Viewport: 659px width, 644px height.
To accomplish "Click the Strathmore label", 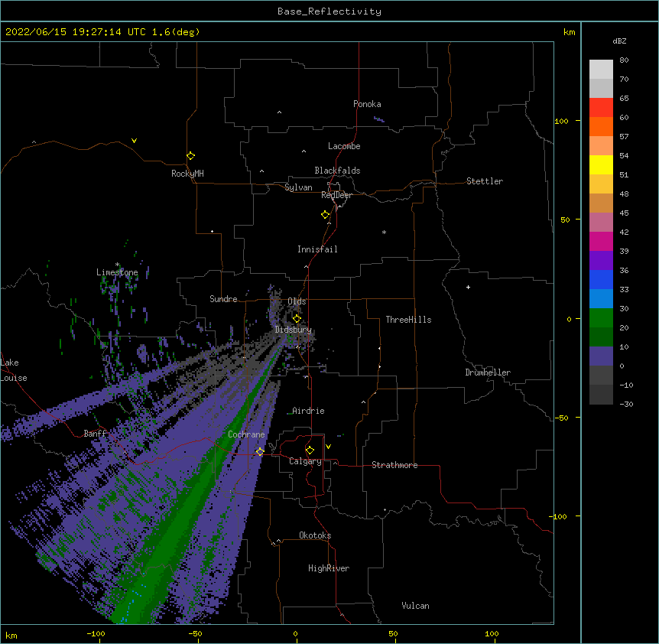I will click(394, 465).
